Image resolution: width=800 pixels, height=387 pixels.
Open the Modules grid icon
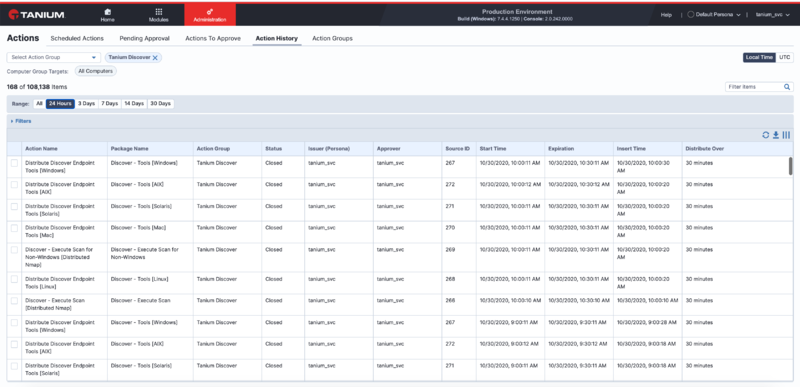(x=159, y=11)
